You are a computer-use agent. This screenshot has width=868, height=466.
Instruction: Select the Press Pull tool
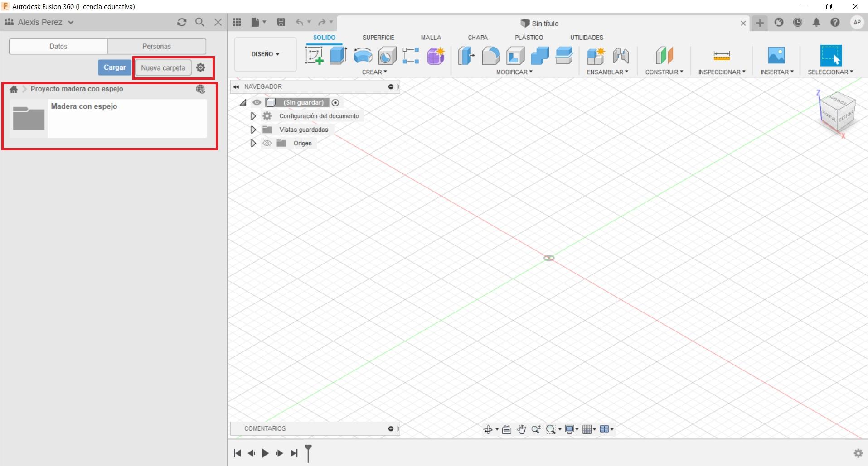[466, 56]
